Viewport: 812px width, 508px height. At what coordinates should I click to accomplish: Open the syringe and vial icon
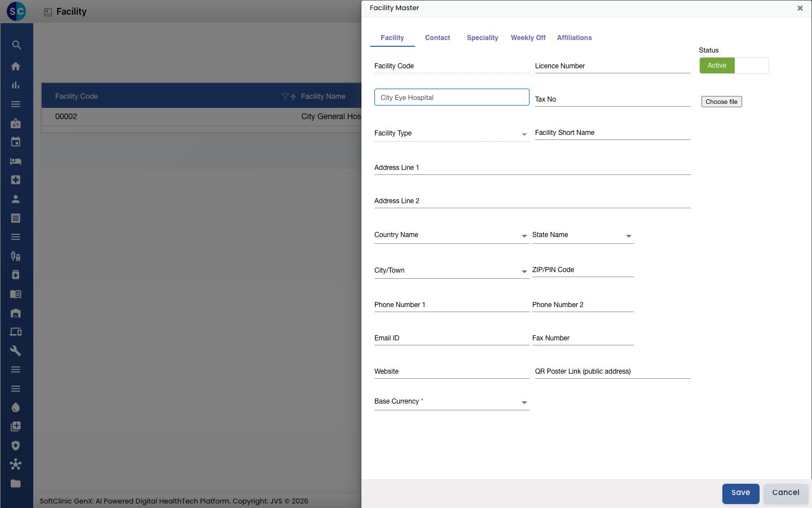point(16,256)
